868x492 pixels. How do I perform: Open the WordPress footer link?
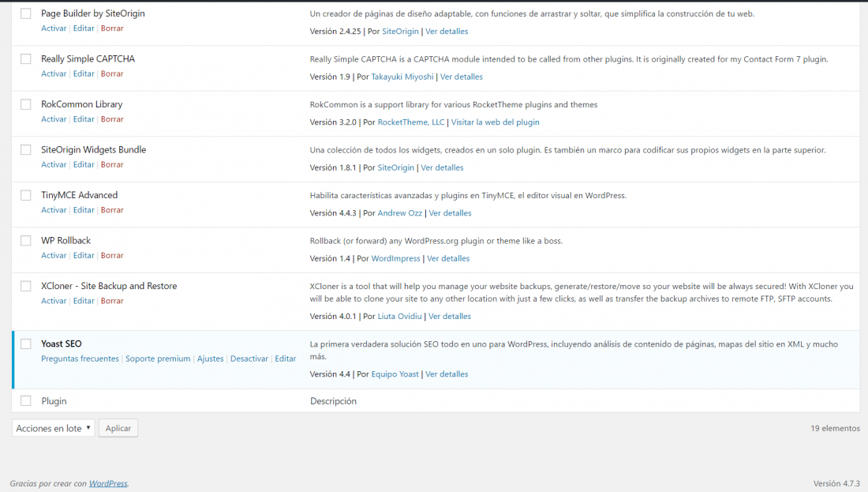(109, 483)
